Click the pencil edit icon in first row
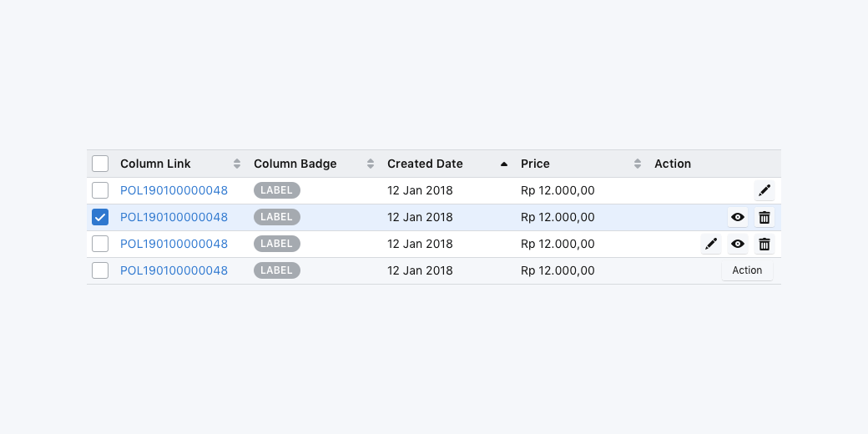 click(x=764, y=190)
